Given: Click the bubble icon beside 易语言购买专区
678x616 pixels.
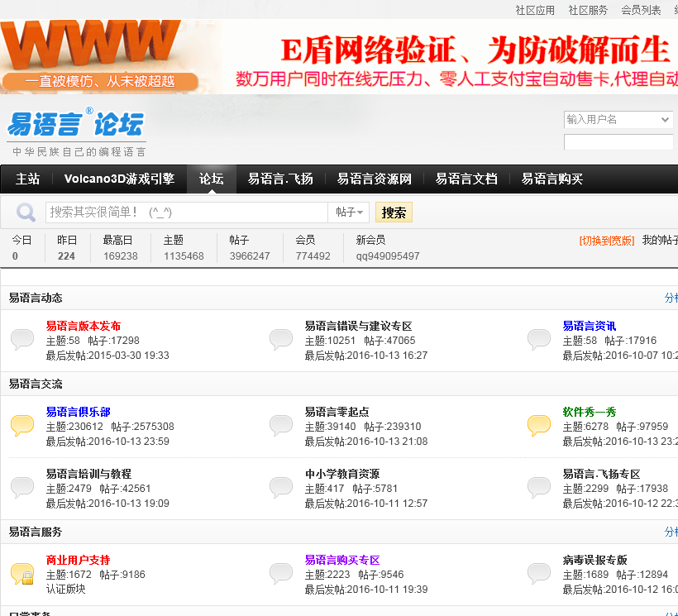Looking at the screenshot, I should (x=281, y=573).
